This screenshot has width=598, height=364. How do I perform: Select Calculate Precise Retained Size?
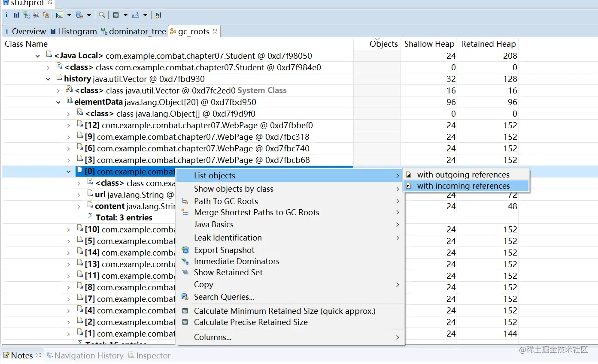[290, 322]
